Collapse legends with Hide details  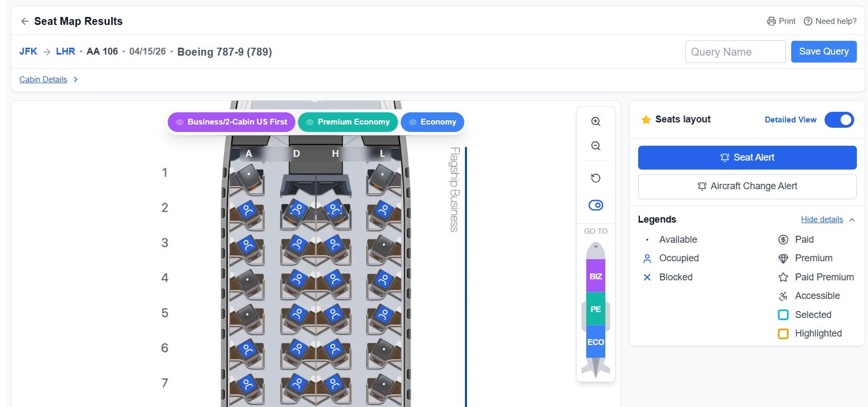tap(822, 219)
